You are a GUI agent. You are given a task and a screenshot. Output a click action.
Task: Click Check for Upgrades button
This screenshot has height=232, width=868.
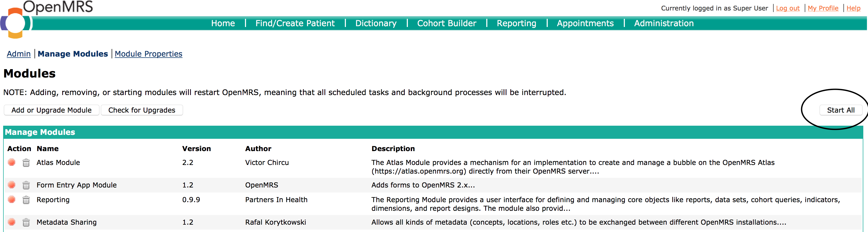point(142,110)
